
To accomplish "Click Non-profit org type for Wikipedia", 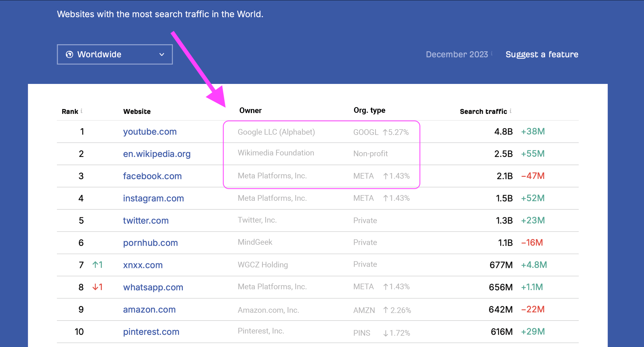I will [371, 154].
